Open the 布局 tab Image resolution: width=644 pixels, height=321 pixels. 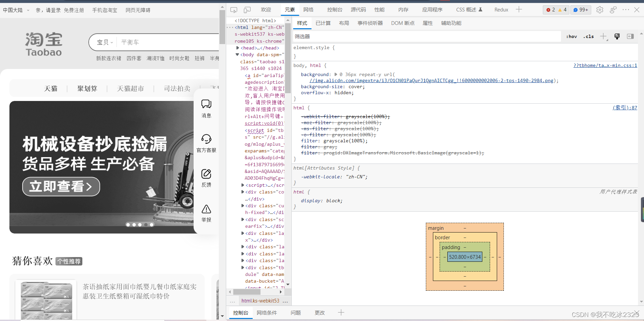pos(344,23)
